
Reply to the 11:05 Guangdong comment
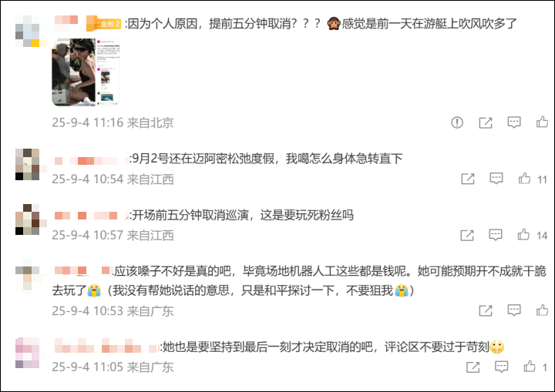[x=501, y=367]
